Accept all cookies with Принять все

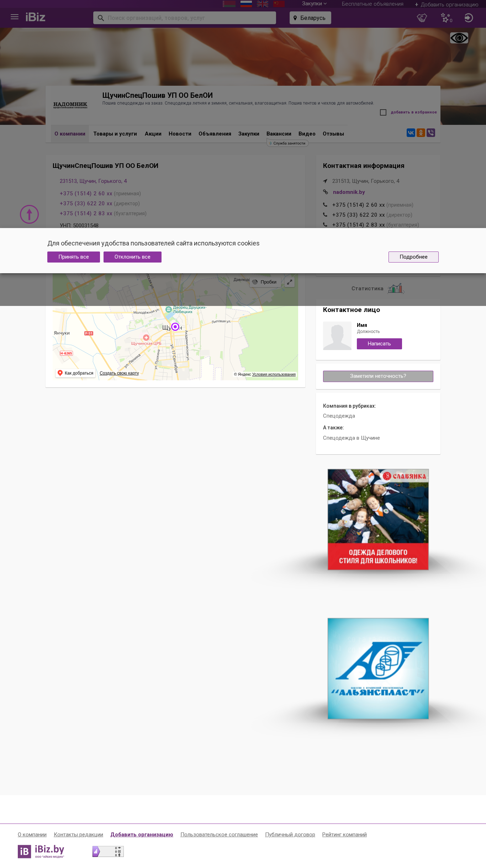click(x=74, y=257)
